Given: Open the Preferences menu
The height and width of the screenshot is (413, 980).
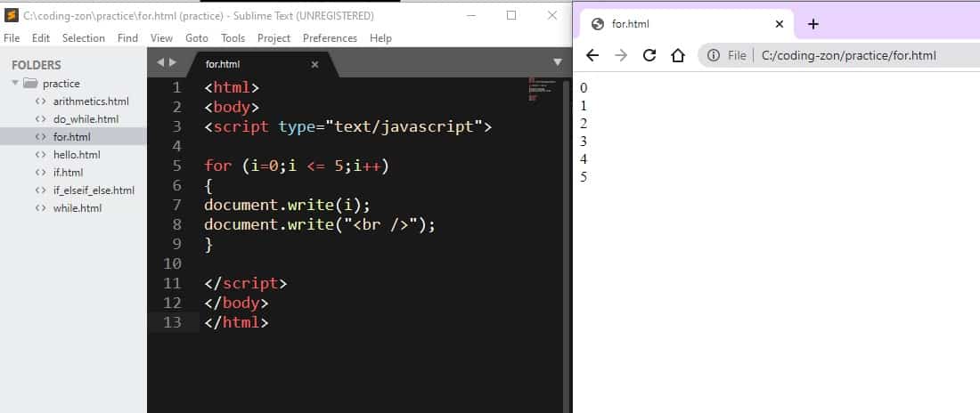Looking at the screenshot, I should tap(330, 38).
